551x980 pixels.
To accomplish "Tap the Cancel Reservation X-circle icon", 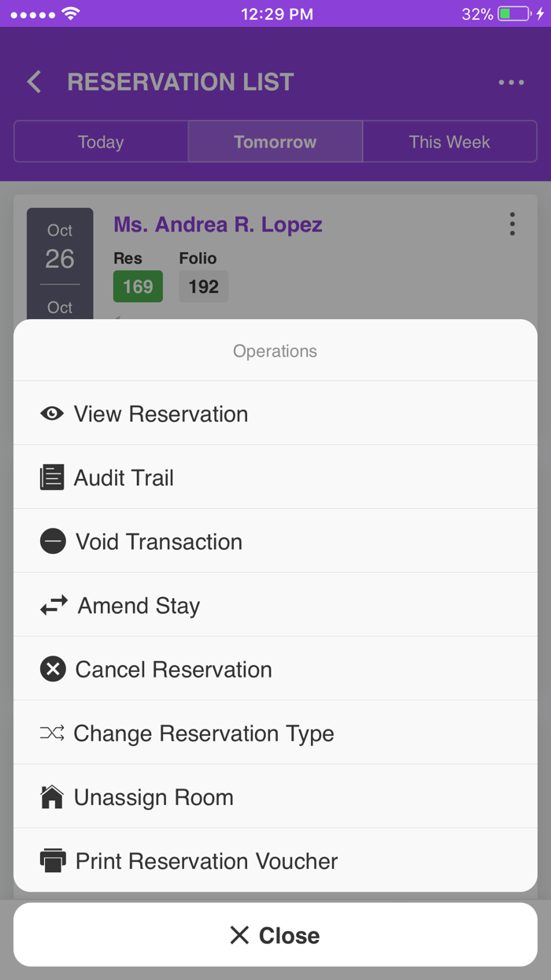I will coord(53,670).
